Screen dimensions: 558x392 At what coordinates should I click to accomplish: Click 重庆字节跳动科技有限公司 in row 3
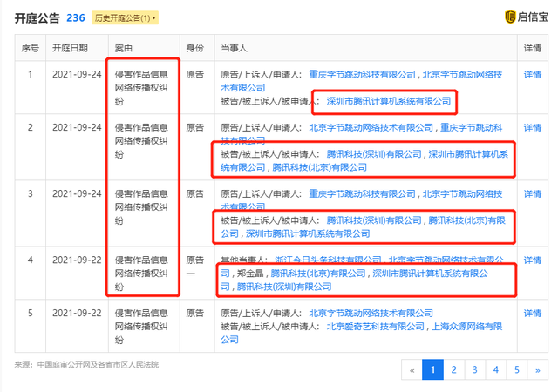pos(362,193)
